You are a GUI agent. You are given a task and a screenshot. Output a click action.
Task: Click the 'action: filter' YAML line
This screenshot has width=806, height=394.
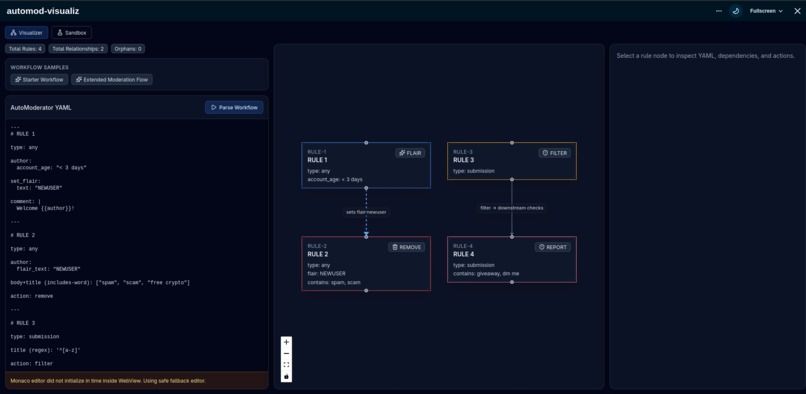pos(32,364)
